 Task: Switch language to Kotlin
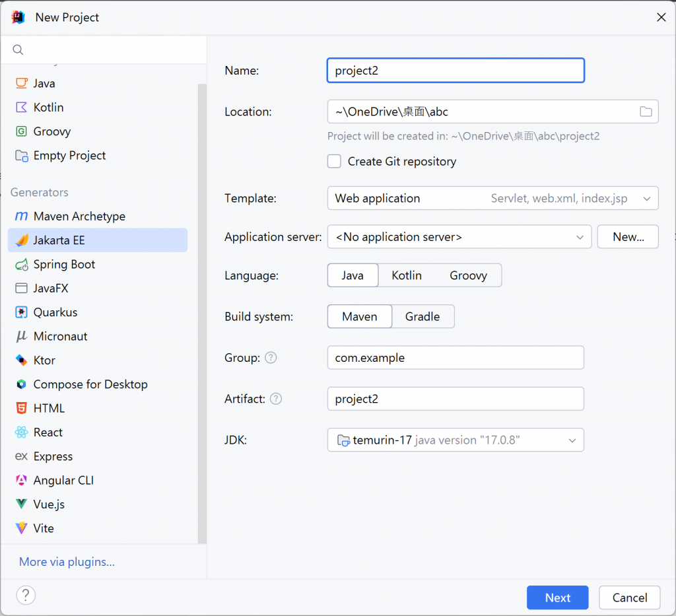(406, 275)
